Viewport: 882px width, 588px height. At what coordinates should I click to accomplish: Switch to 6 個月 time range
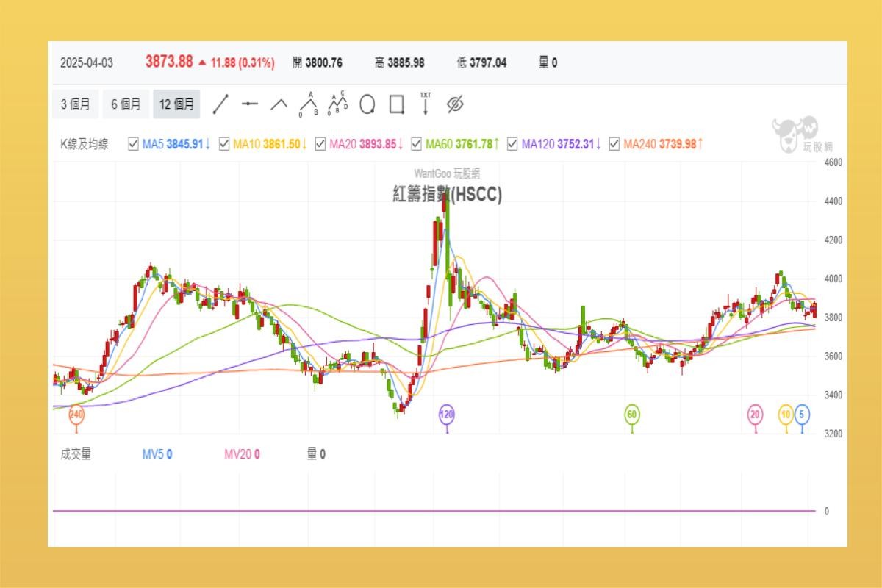(x=126, y=104)
